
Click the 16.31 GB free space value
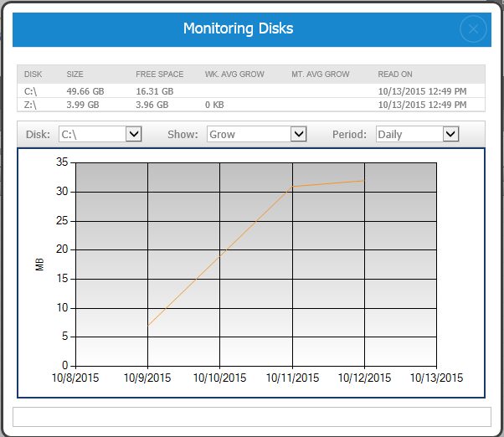155,91
